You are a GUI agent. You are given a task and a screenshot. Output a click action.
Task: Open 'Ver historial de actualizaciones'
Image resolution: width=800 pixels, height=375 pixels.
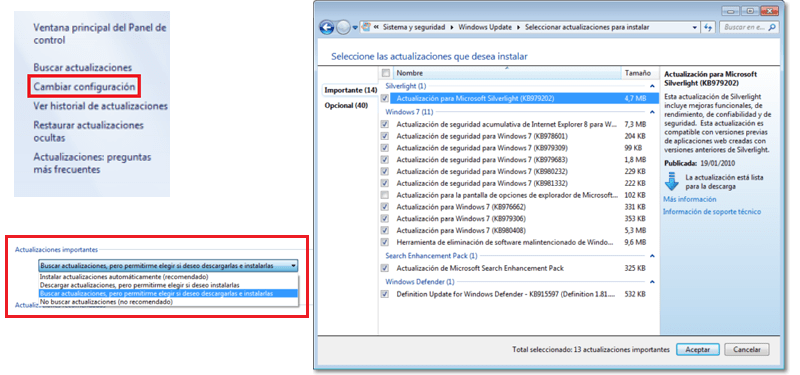click(101, 106)
